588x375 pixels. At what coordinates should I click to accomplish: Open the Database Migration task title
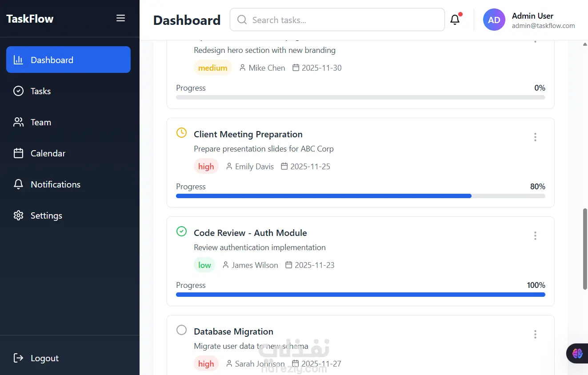(233, 331)
